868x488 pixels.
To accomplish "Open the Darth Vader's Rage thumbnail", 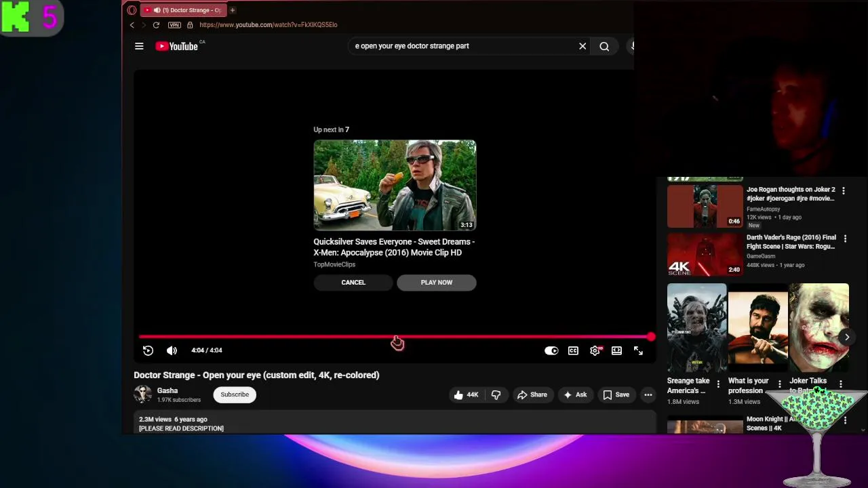I will coord(705,255).
